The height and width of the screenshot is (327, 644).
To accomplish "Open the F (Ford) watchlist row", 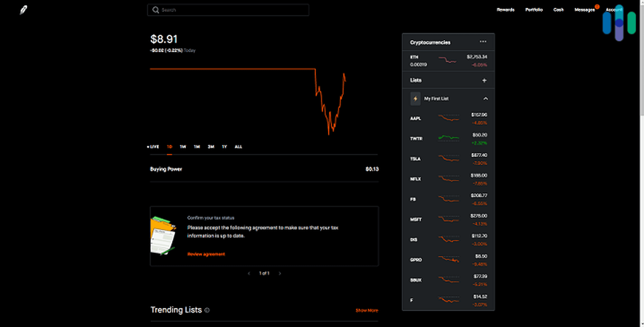I will (448, 300).
